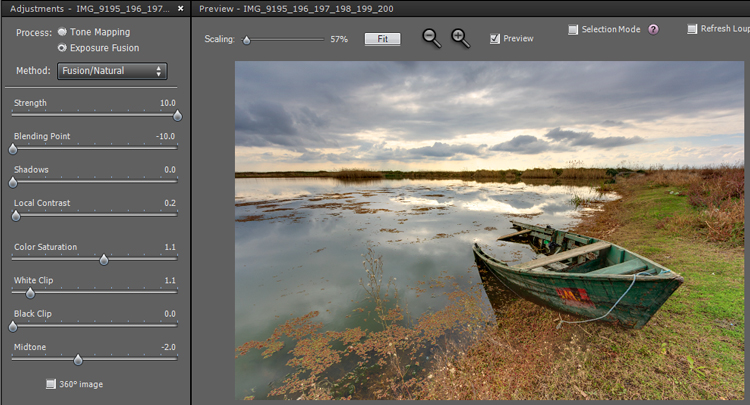Tick the 360° image checkbox
This screenshot has width=750, height=405.
pos(51,384)
